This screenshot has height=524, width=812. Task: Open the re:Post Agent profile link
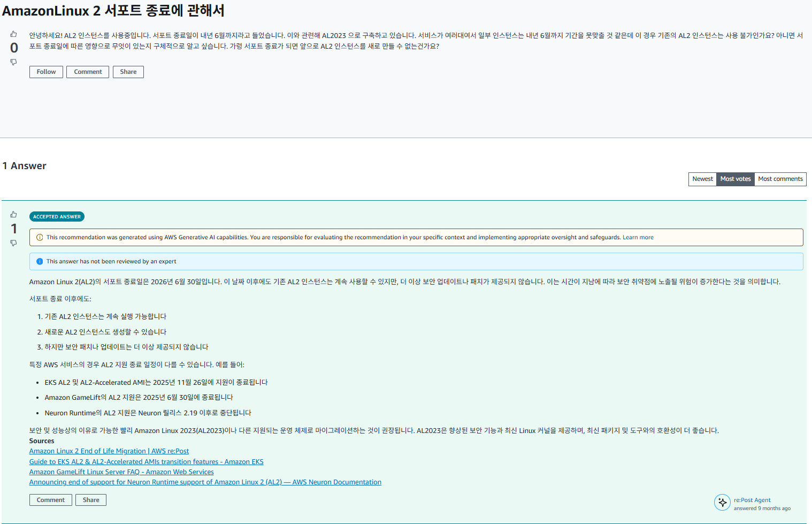click(752, 500)
